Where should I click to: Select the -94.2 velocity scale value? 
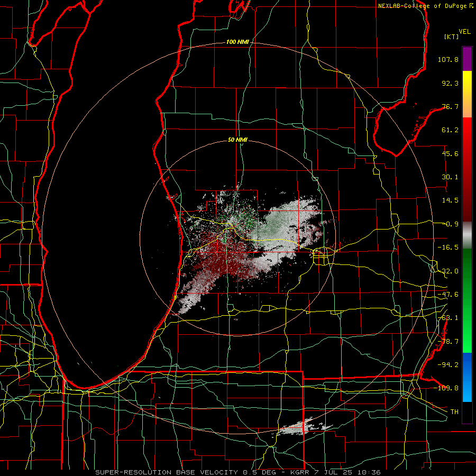pyautogui.click(x=448, y=364)
